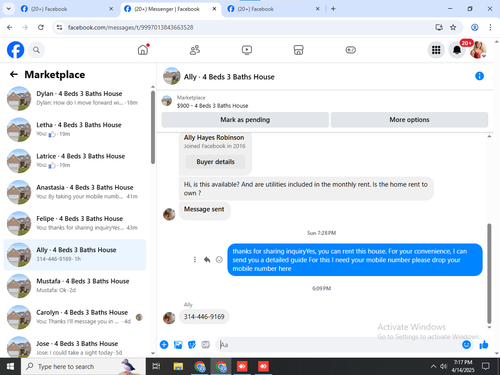Click the message input field
Viewport: 500px width, 375px height.
click(340, 345)
